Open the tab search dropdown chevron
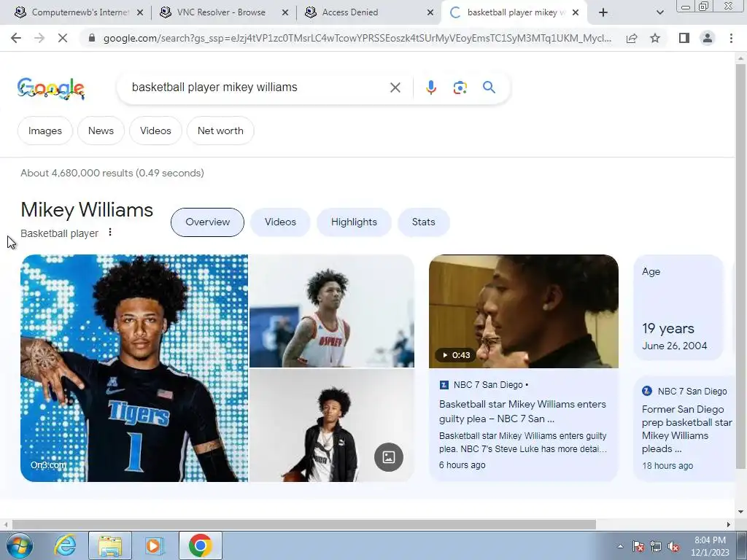The image size is (747, 560). (x=659, y=12)
